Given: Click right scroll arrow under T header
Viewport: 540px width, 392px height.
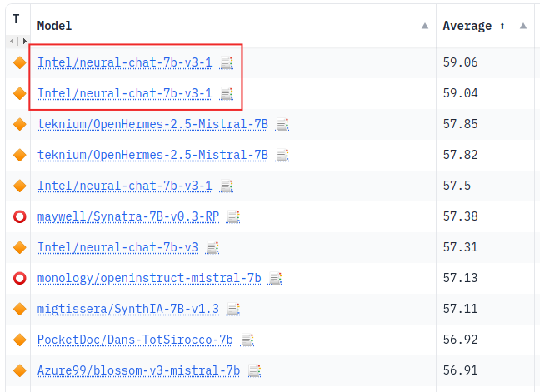Looking at the screenshot, I should [24, 42].
